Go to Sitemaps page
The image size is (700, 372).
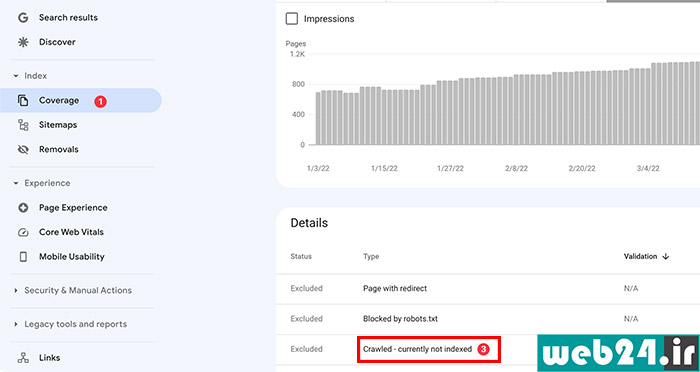58,125
